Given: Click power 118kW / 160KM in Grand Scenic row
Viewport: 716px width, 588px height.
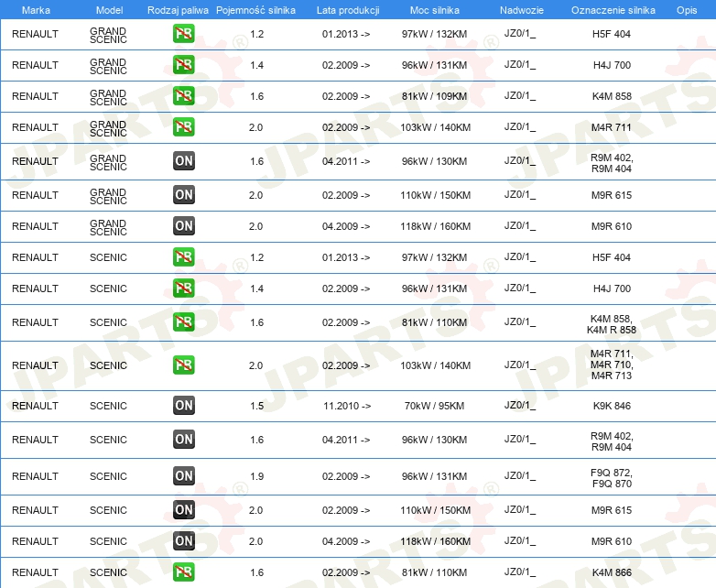Looking at the screenshot, I should (435, 226).
